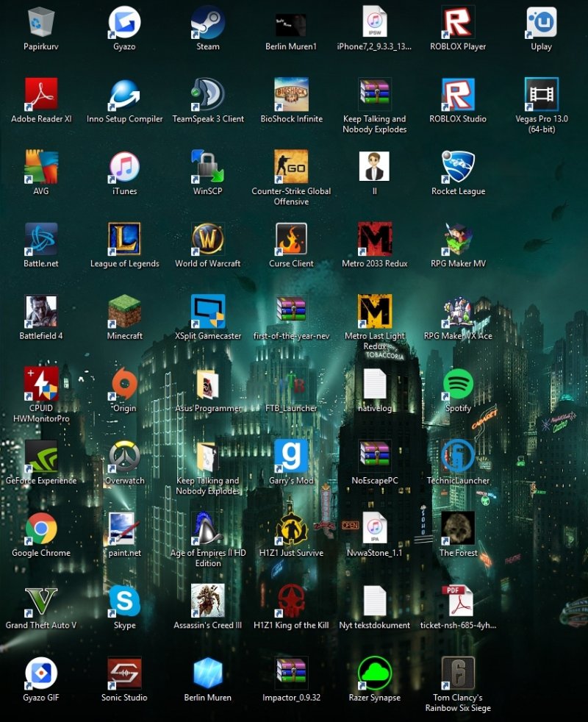Open Vegas Pro 13.0 (64-bit) shortcut

pyautogui.click(x=541, y=94)
